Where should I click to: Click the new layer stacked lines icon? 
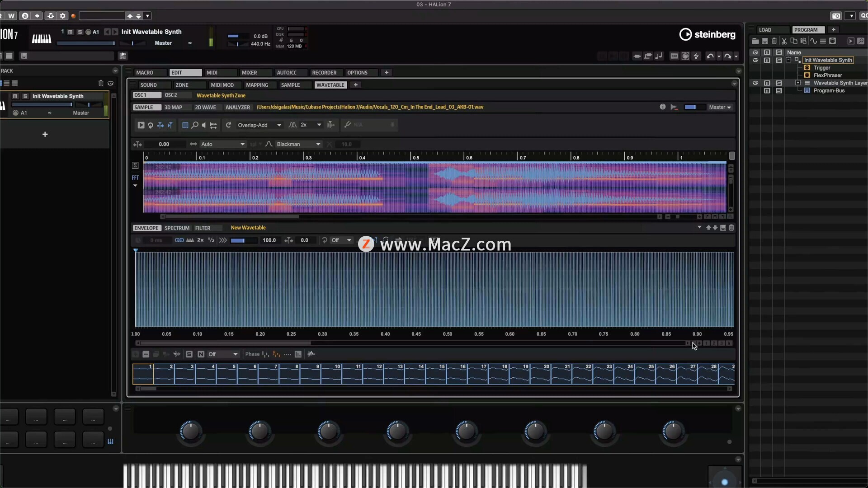click(823, 41)
